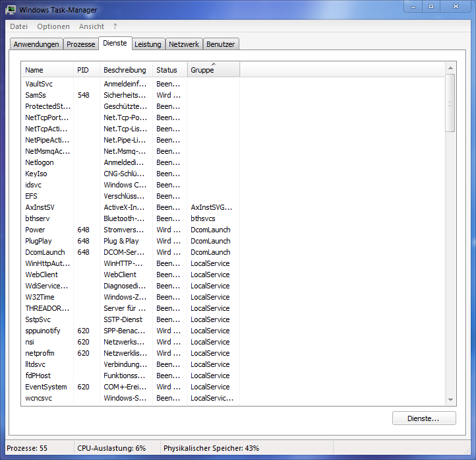This screenshot has height=460, width=476.
Task: Select the NetTcpActi... service row
Action: pyautogui.click(x=131, y=129)
